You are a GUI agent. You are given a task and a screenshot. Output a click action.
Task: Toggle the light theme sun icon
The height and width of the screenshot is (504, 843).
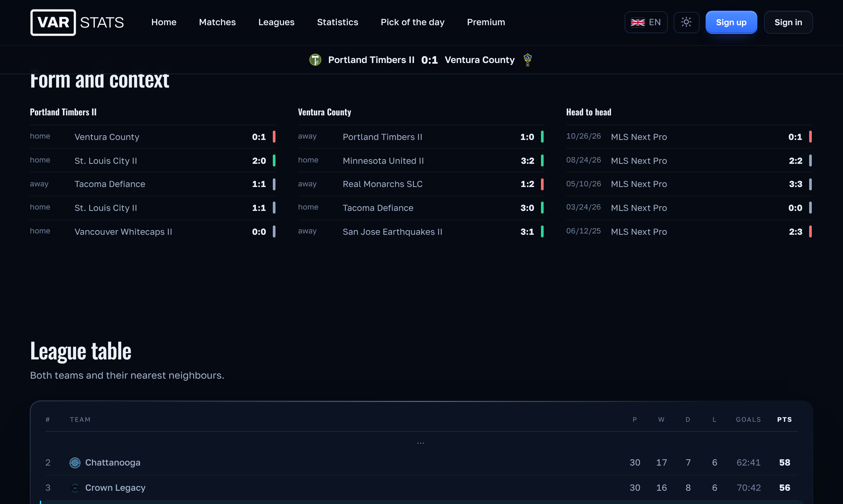pyautogui.click(x=686, y=23)
